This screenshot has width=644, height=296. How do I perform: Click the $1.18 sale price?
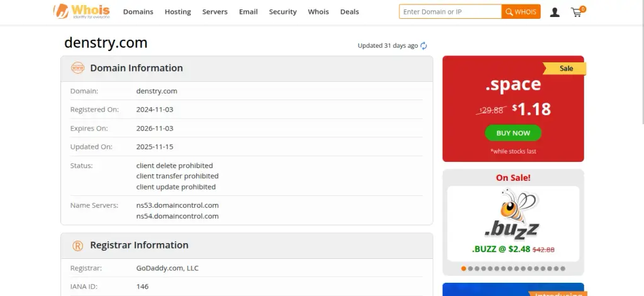[x=531, y=110]
